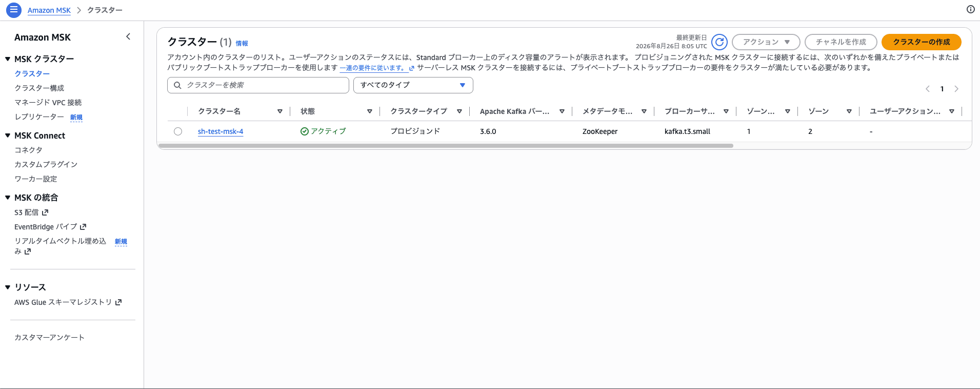
Task: Sort by the ゾーン column arrow
Action: pos(849,111)
